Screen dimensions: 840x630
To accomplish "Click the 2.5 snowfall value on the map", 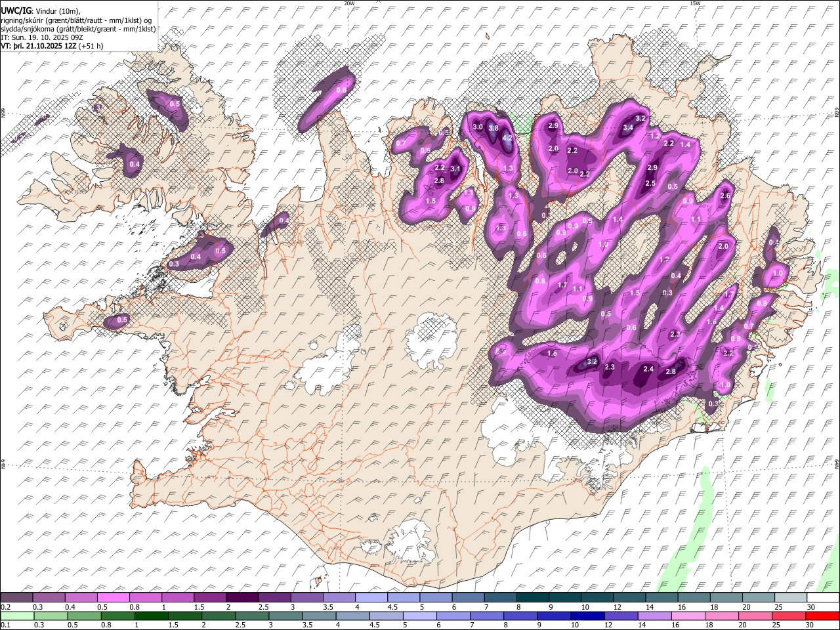I will [650, 183].
